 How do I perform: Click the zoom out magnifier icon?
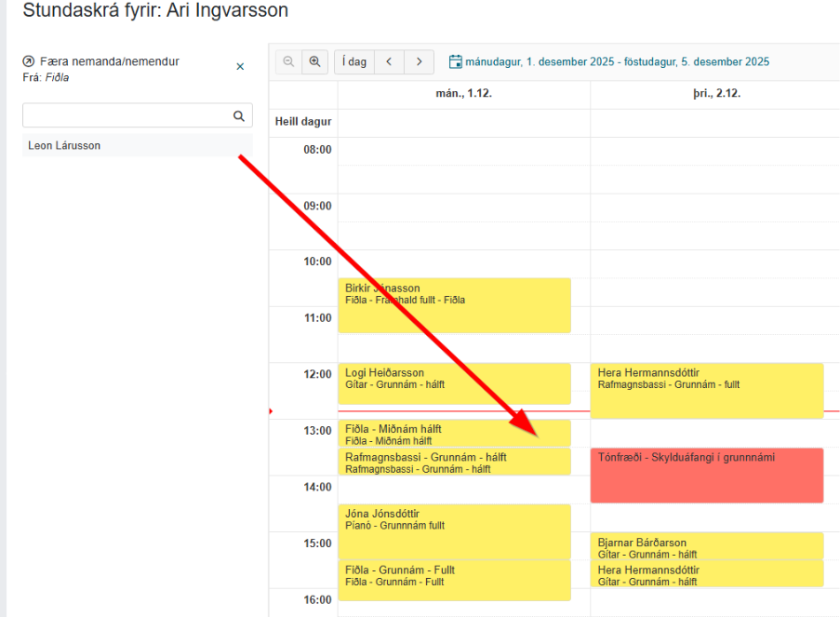pos(288,61)
